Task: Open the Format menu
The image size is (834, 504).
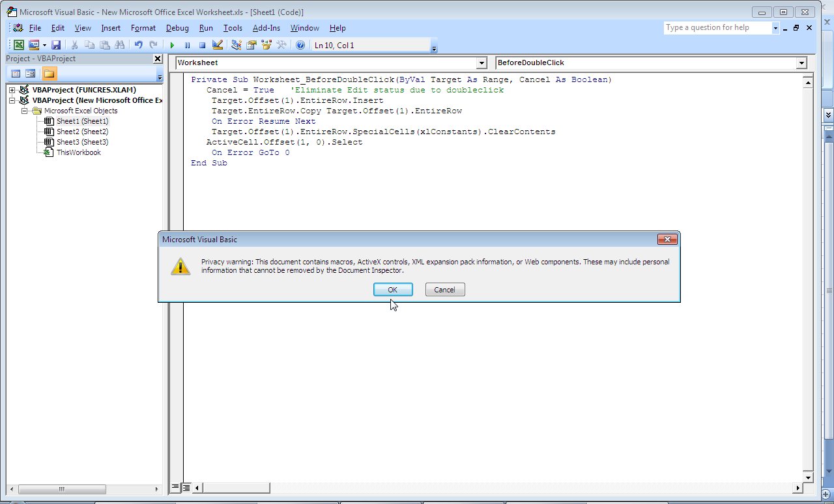Action: pyautogui.click(x=143, y=28)
